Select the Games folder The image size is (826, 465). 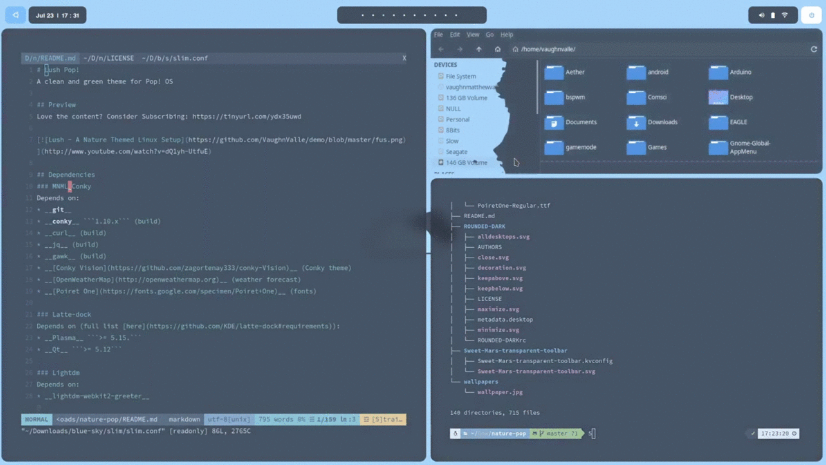[x=646, y=147]
